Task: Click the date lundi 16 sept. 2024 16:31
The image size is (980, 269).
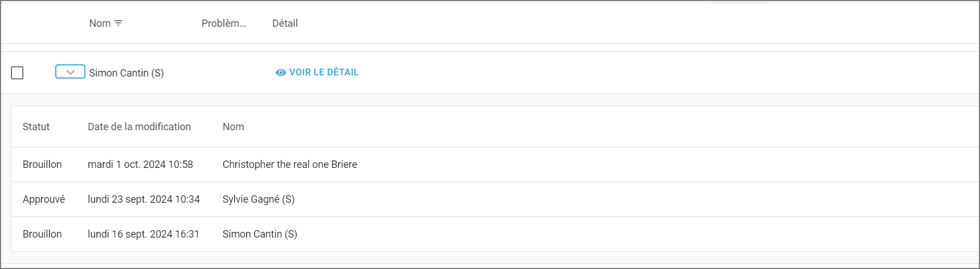Action: pyautogui.click(x=143, y=234)
